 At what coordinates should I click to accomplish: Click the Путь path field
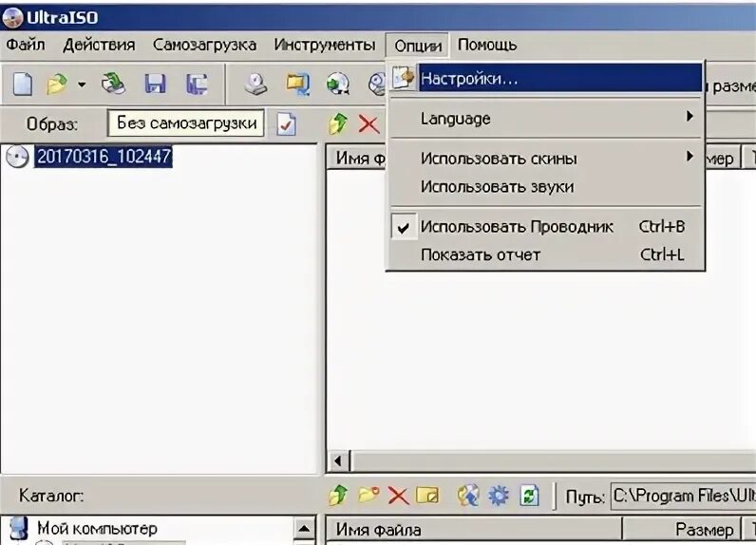point(683,496)
